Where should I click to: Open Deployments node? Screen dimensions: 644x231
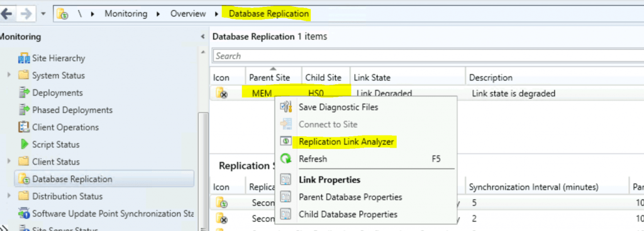pos(57,92)
